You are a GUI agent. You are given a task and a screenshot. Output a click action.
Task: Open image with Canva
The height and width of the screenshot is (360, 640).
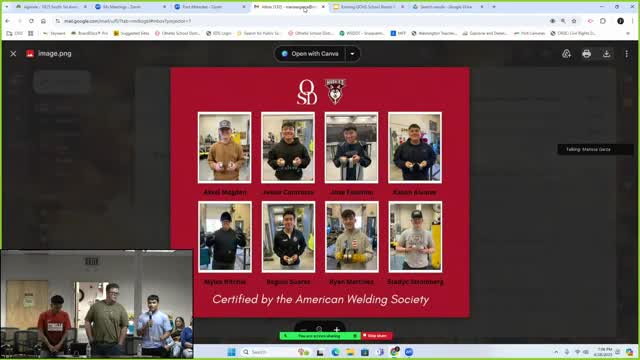(x=310, y=53)
